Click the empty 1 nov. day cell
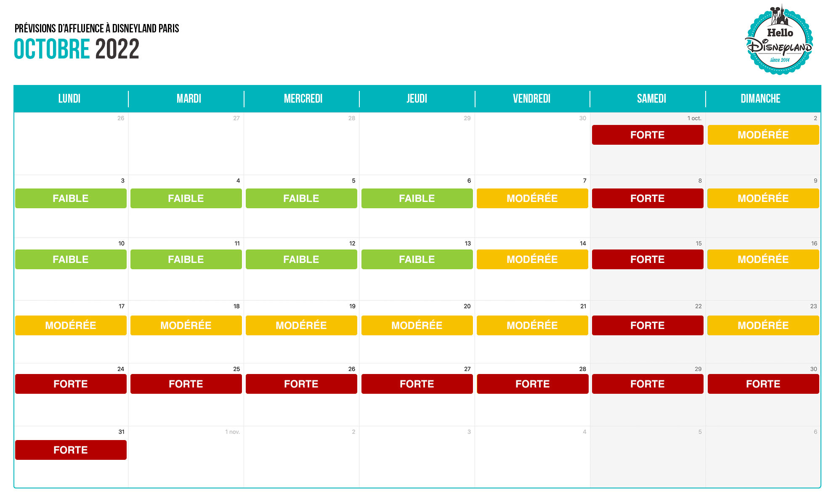The image size is (834, 504). coord(186,459)
